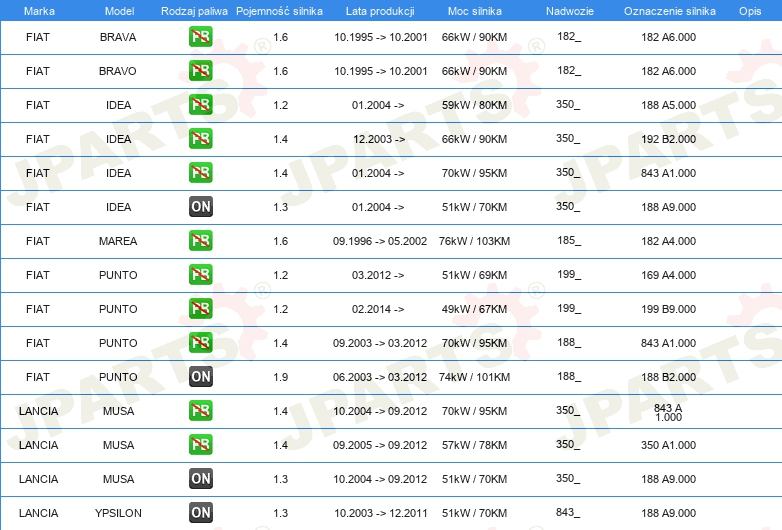The width and height of the screenshot is (782, 530).
Task: Click petrol icon in IDEA 192 B2.000 row
Action: tap(200, 138)
